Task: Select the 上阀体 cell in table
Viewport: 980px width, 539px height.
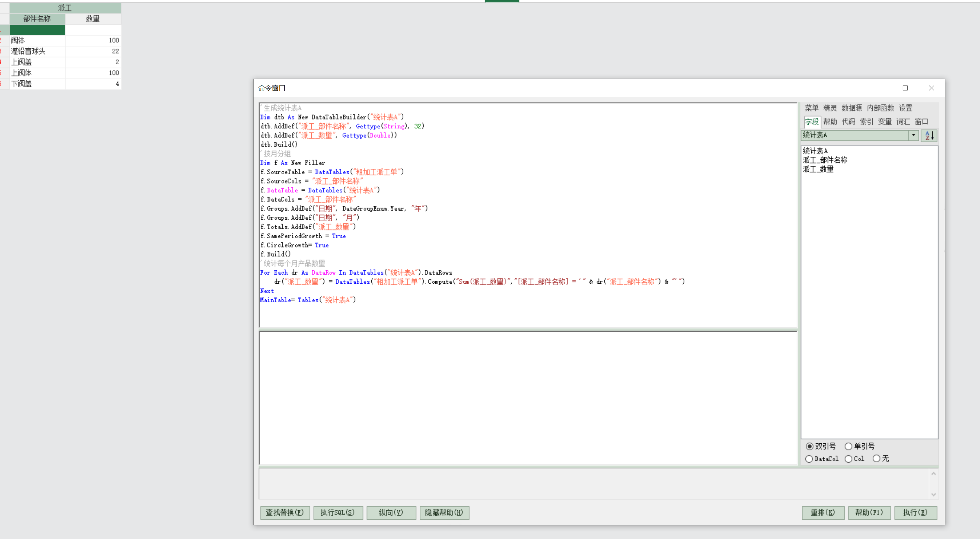Action: [x=37, y=73]
